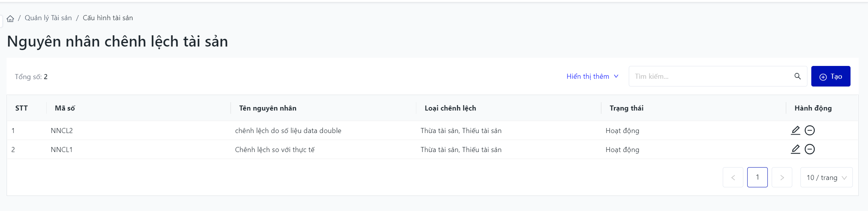Click the home icon in breadcrumb
The width and height of the screenshot is (868, 211).
click(10, 19)
